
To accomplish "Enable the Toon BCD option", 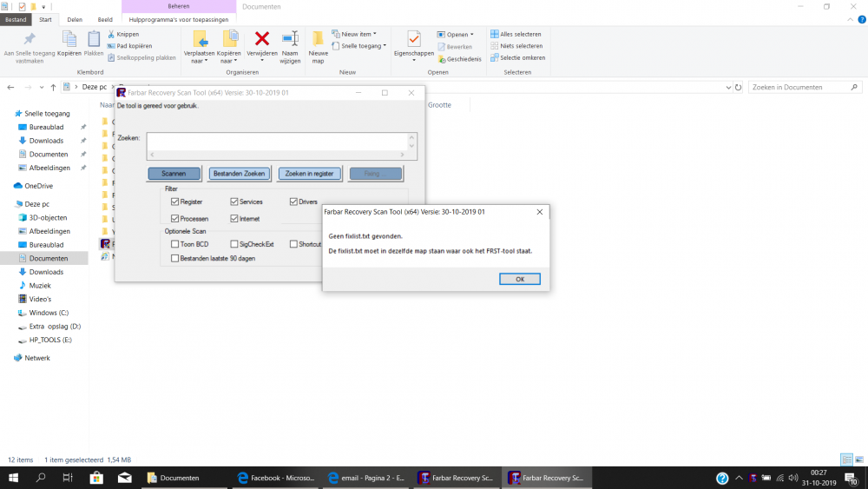I will (175, 244).
